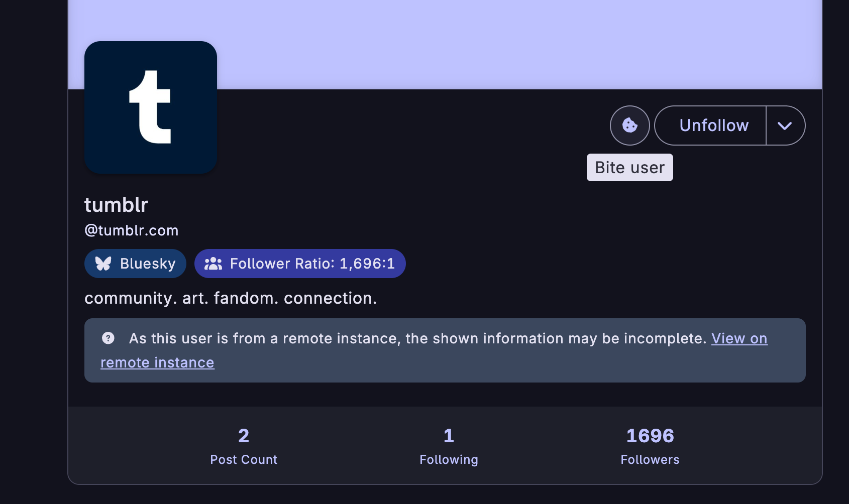Image resolution: width=849 pixels, height=504 pixels.
Task: Click the Follower Ratio 1,696:1 text
Action: tap(312, 264)
